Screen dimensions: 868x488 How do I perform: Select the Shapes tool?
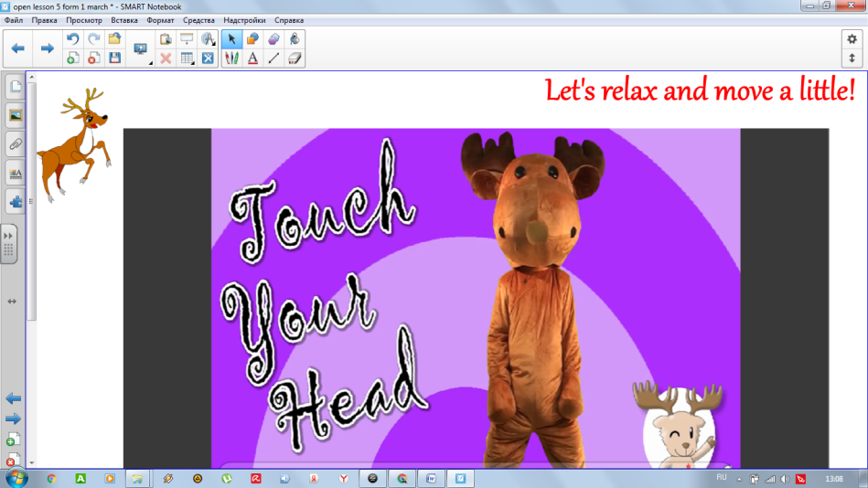pos(252,38)
